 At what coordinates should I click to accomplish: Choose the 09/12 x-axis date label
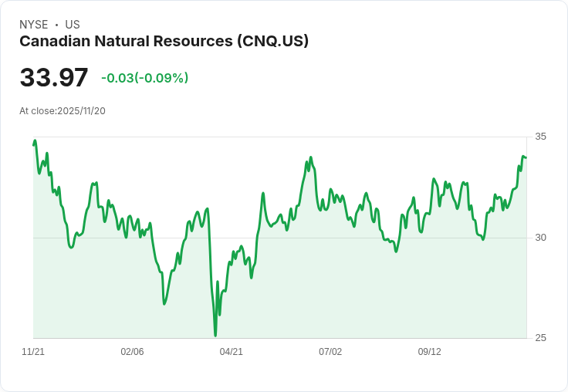[x=429, y=352]
